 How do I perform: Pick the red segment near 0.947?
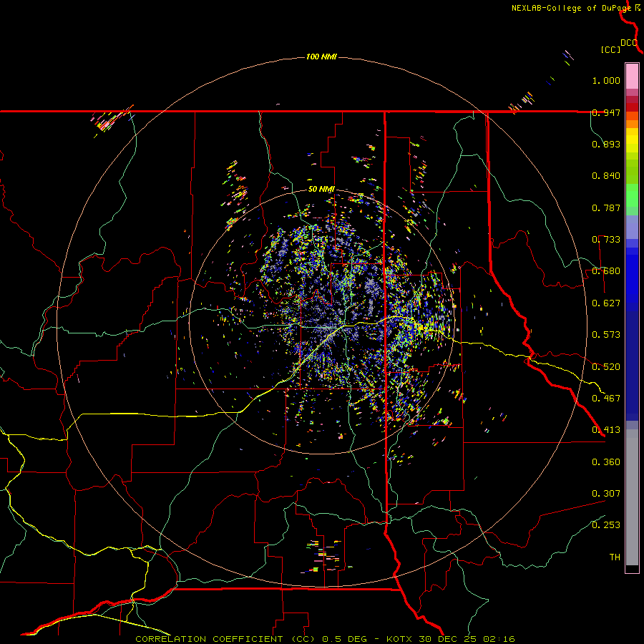coord(632,107)
